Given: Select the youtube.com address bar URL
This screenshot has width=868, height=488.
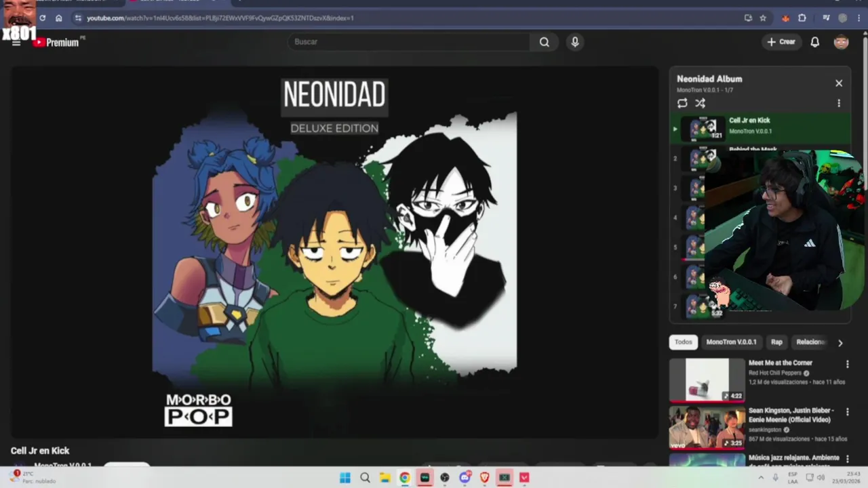Looking at the screenshot, I should point(220,18).
